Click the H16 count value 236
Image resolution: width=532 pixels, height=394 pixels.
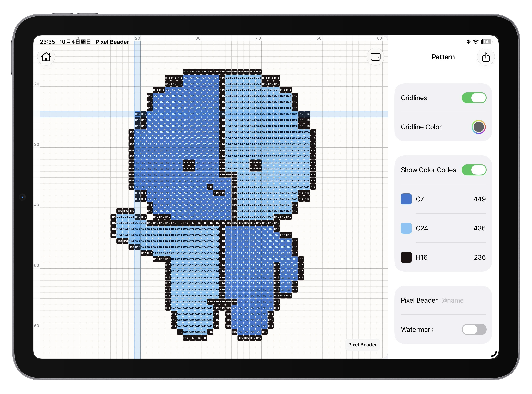tap(480, 257)
